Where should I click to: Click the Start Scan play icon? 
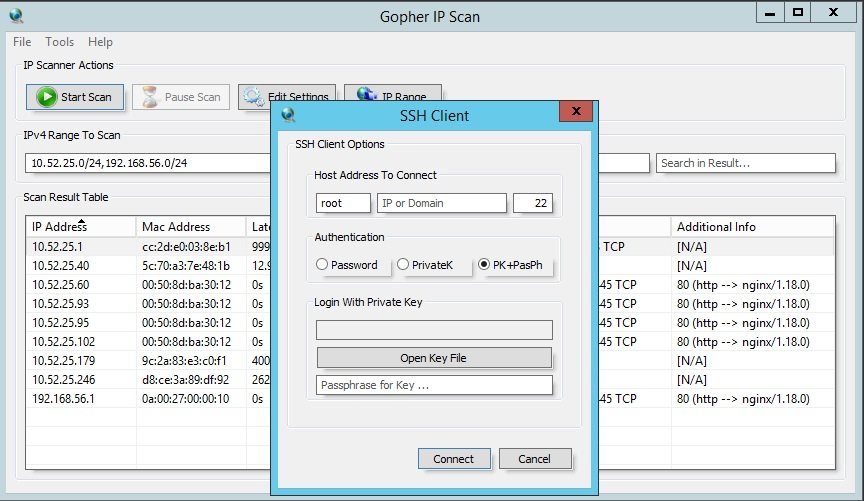pyautogui.click(x=47, y=97)
